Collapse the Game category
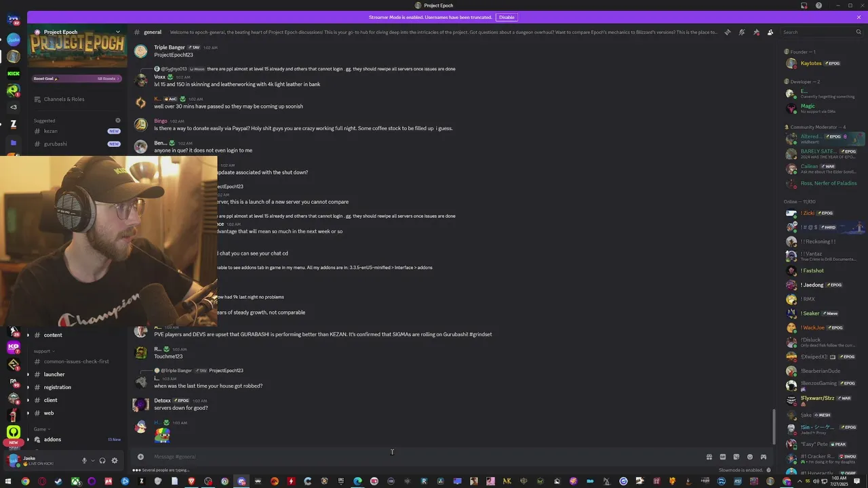The image size is (868, 488). tap(41, 429)
